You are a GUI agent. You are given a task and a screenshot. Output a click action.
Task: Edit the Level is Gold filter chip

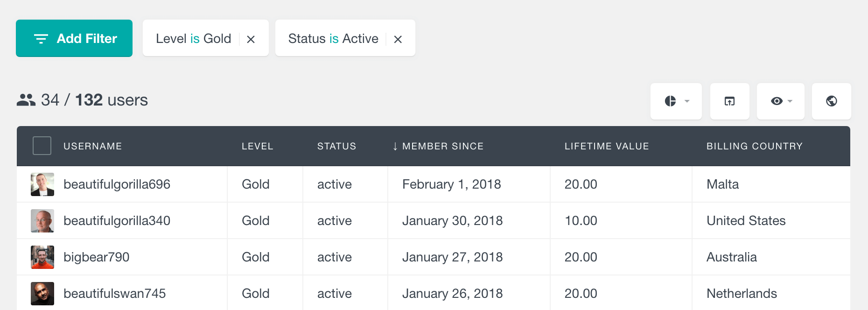tap(193, 38)
